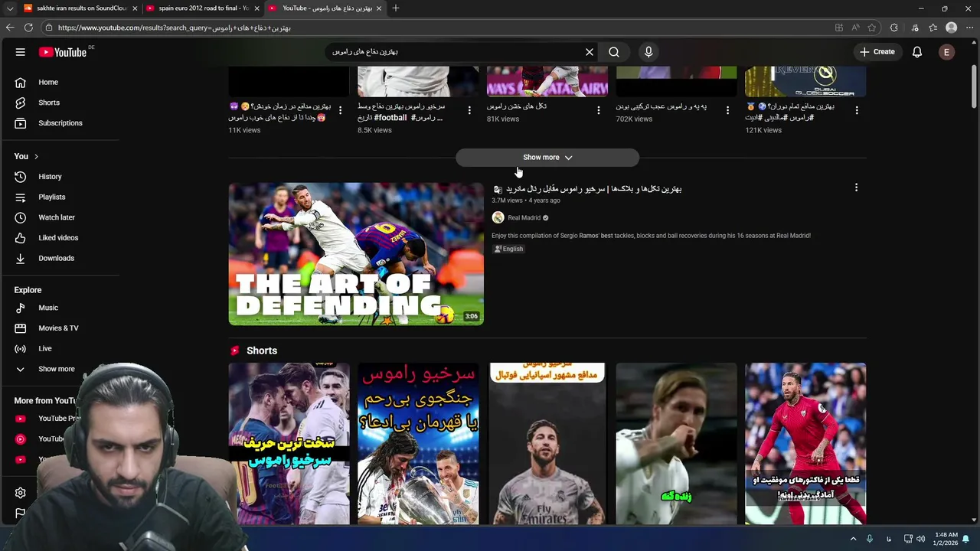
Task: Open options for the 81K views short
Action: click(x=599, y=110)
